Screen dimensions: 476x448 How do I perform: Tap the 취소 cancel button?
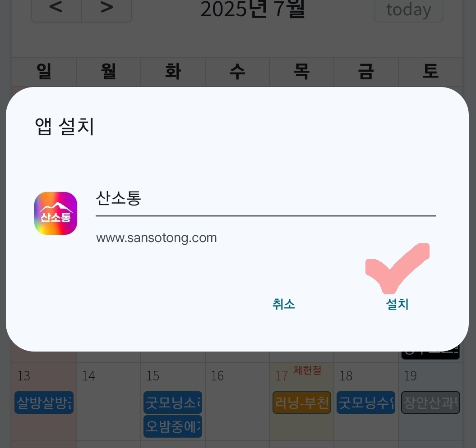pyautogui.click(x=283, y=304)
